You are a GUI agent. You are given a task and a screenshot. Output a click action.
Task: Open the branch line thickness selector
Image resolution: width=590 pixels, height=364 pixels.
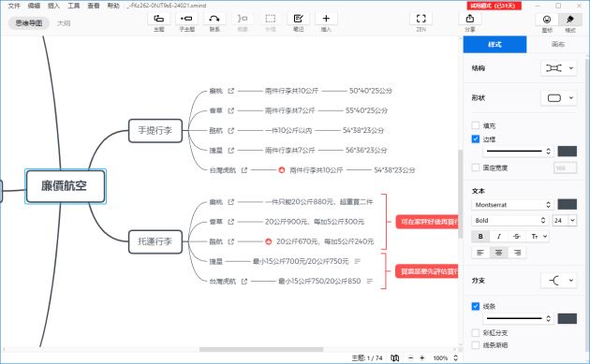click(518, 318)
